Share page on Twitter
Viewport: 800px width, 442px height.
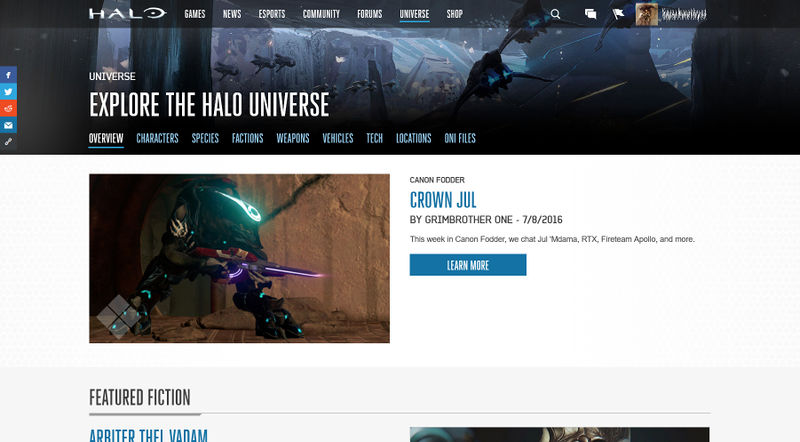[8, 91]
